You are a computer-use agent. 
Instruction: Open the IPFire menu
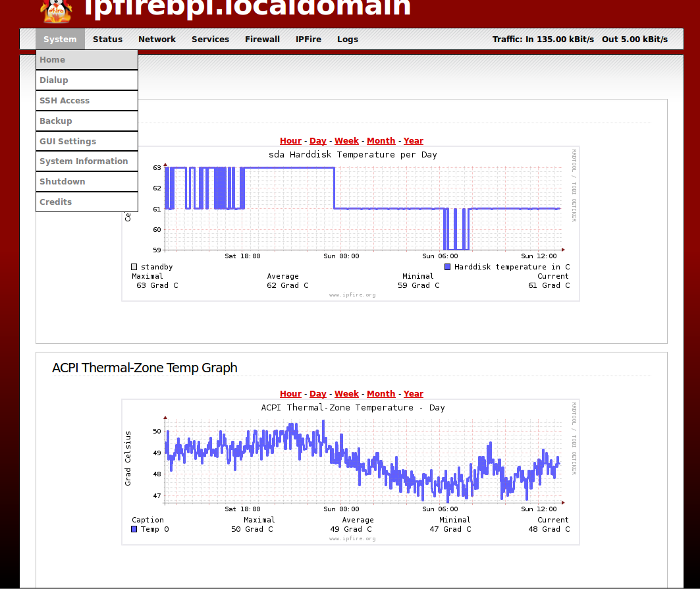308,40
